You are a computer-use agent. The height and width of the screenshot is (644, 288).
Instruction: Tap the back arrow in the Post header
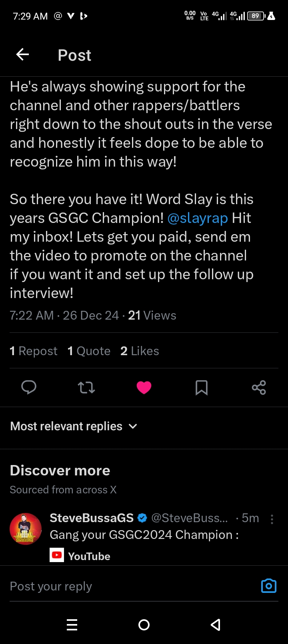click(23, 55)
